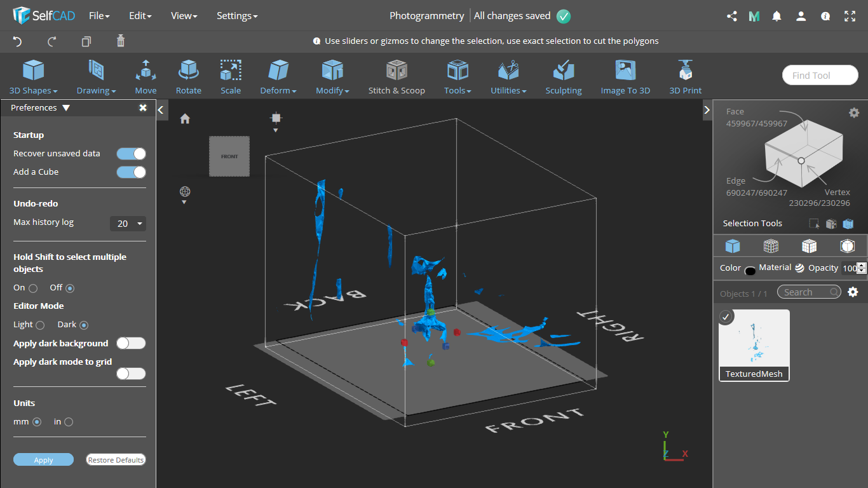Toggle Recover unsaved data switch
Viewport: 868px width, 488px height.
(x=132, y=154)
